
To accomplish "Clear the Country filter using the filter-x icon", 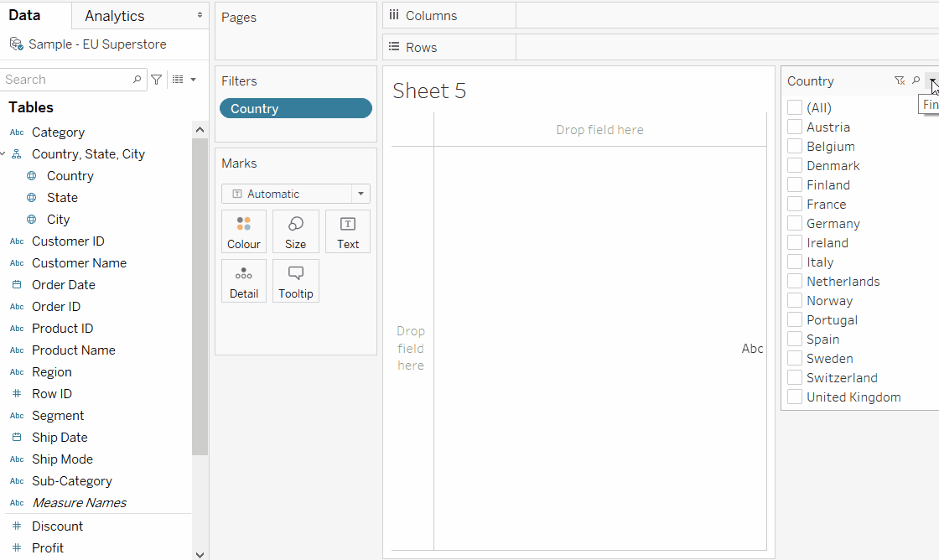I will click(899, 80).
